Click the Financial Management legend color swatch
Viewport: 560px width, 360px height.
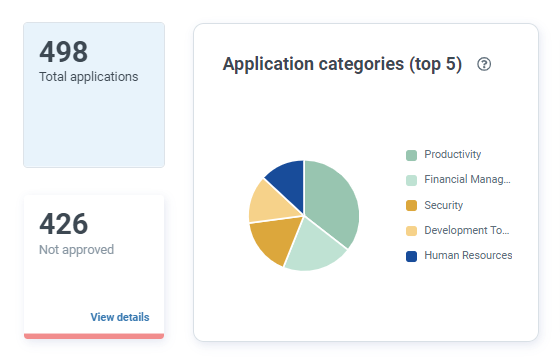coord(411,180)
